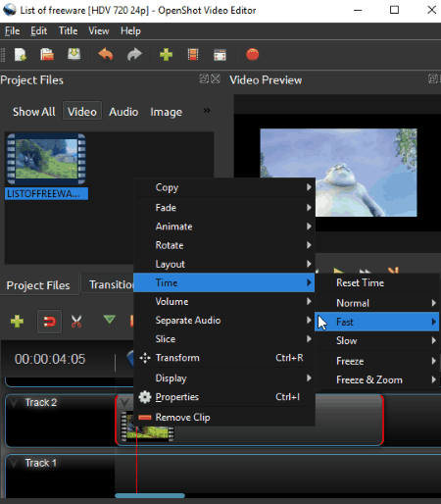Undo the last action with the orange arrow
441x504 pixels.
point(106,55)
